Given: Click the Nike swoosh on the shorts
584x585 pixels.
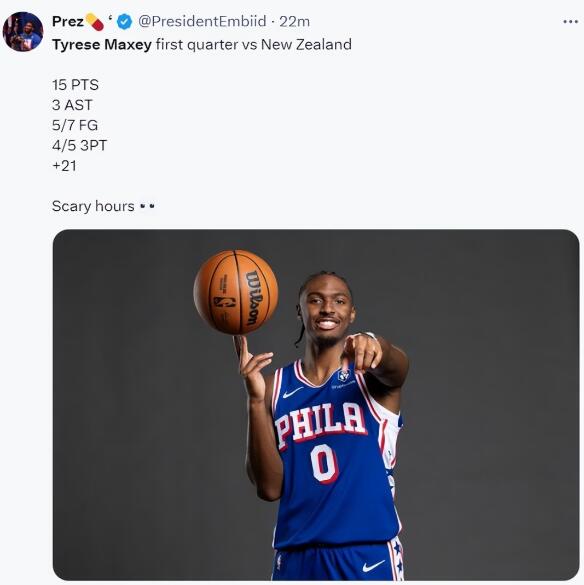Looking at the screenshot, I should [x=374, y=566].
